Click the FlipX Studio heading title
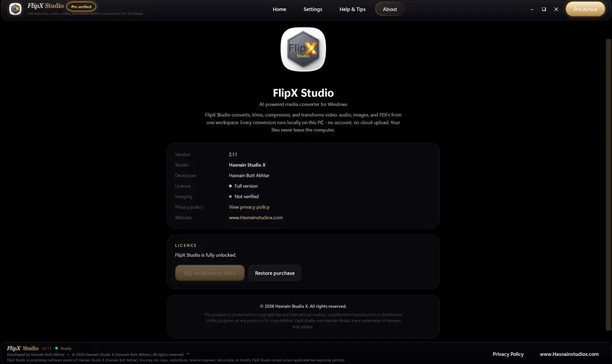Screen dimensions: 612x364 click(303, 93)
